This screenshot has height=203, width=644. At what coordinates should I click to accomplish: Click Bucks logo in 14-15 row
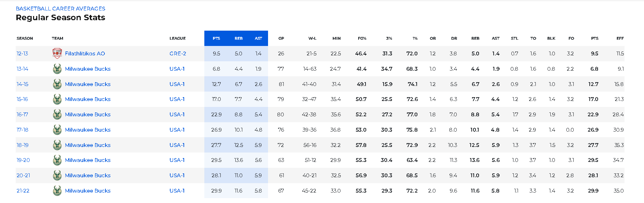(57, 84)
